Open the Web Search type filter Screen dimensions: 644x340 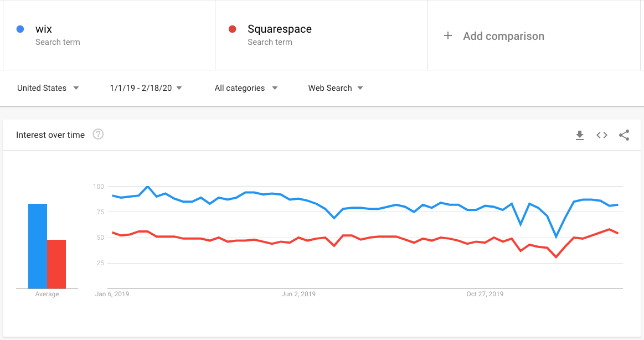(x=334, y=87)
